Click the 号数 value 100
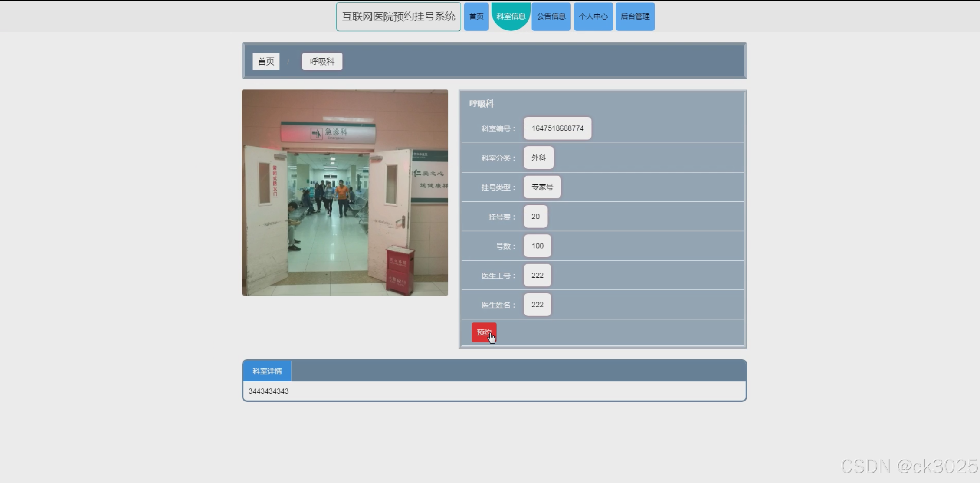This screenshot has width=980, height=483. [537, 246]
